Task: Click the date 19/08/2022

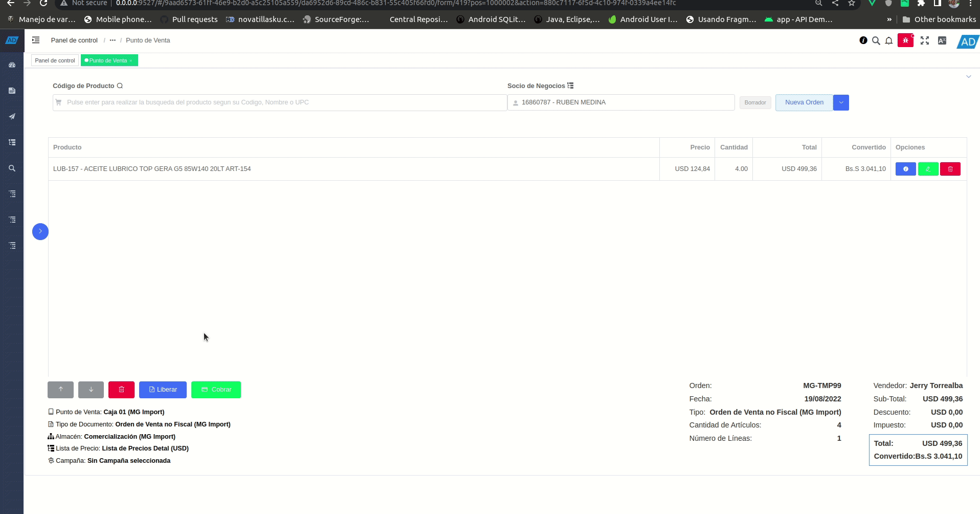Action: click(822, 399)
